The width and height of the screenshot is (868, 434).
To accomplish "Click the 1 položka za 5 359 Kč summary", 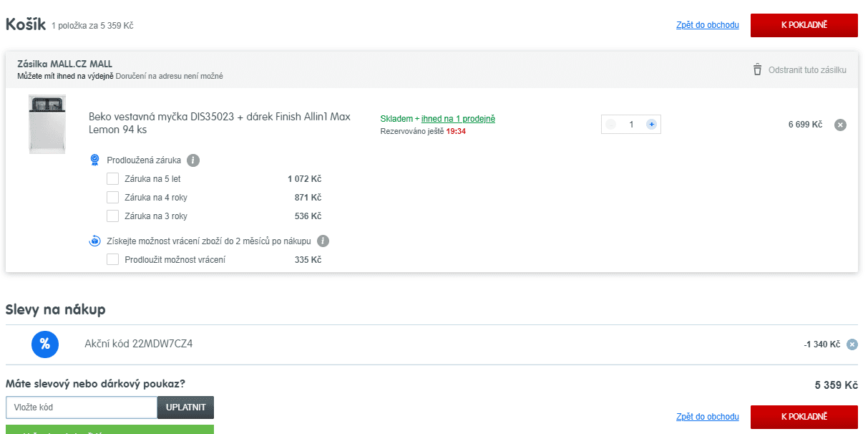I will 92,26.
